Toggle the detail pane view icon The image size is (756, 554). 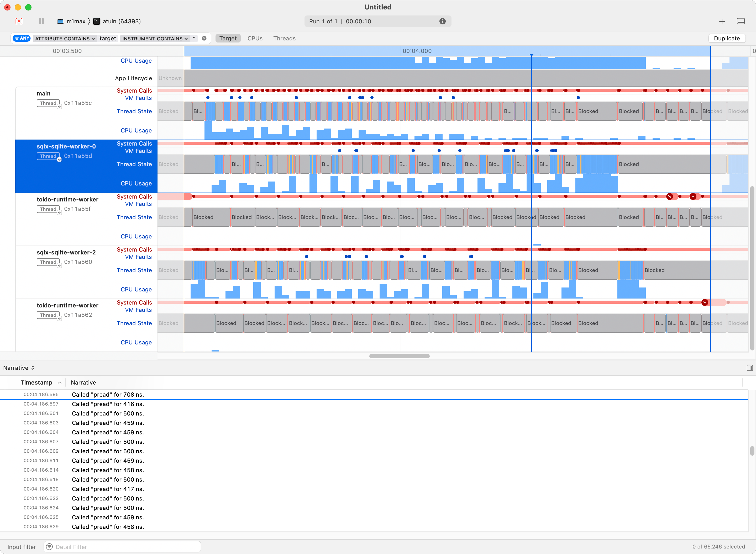click(x=741, y=22)
